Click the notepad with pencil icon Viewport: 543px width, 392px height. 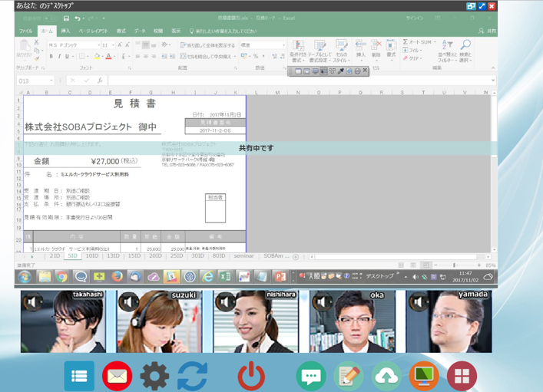pos(349,376)
